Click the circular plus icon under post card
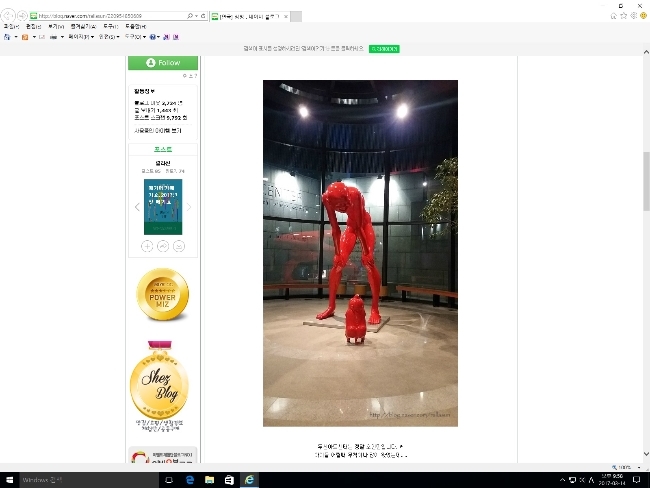Screen dimensions: 650x488 click(x=147, y=246)
